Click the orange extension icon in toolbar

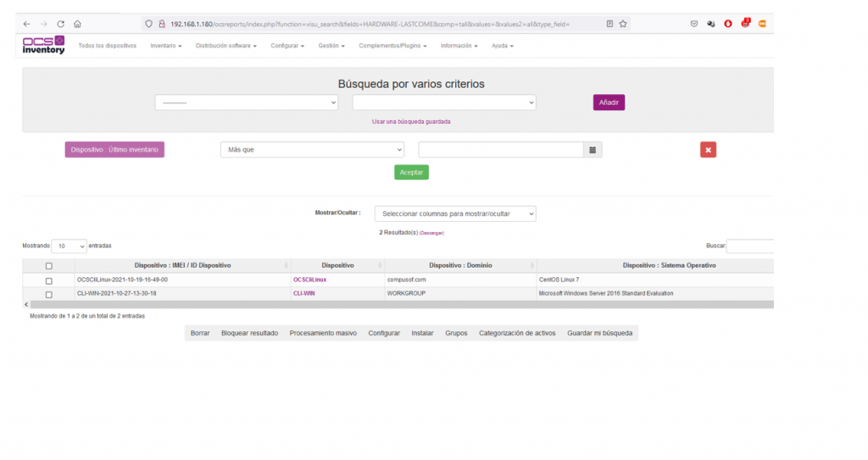[x=762, y=24]
